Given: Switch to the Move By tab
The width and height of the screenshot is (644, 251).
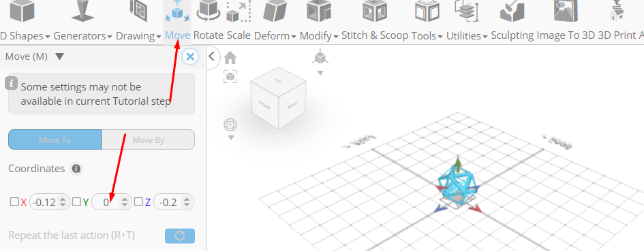Looking at the screenshot, I should click(x=149, y=140).
